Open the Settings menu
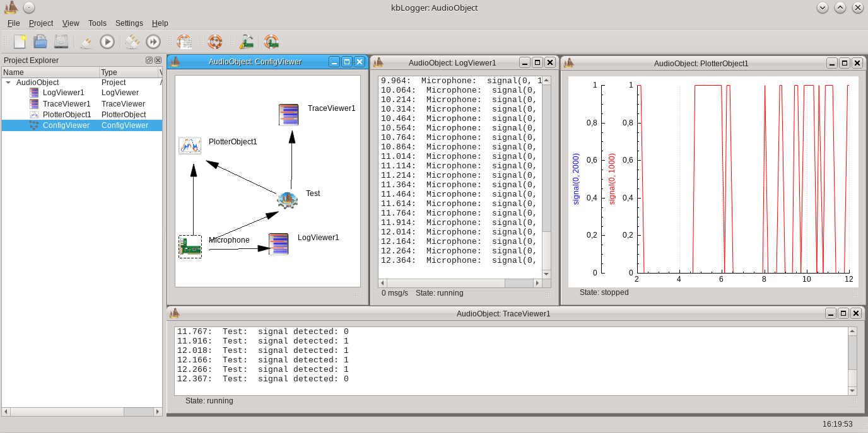 click(x=129, y=23)
